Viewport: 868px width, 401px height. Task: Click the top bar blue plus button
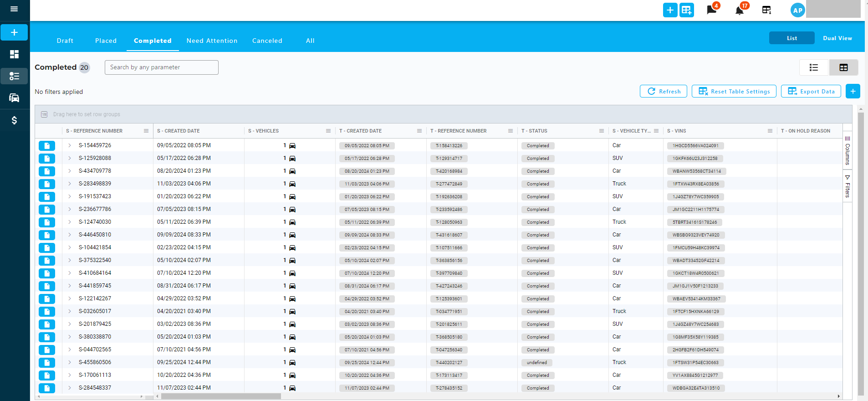tap(670, 10)
